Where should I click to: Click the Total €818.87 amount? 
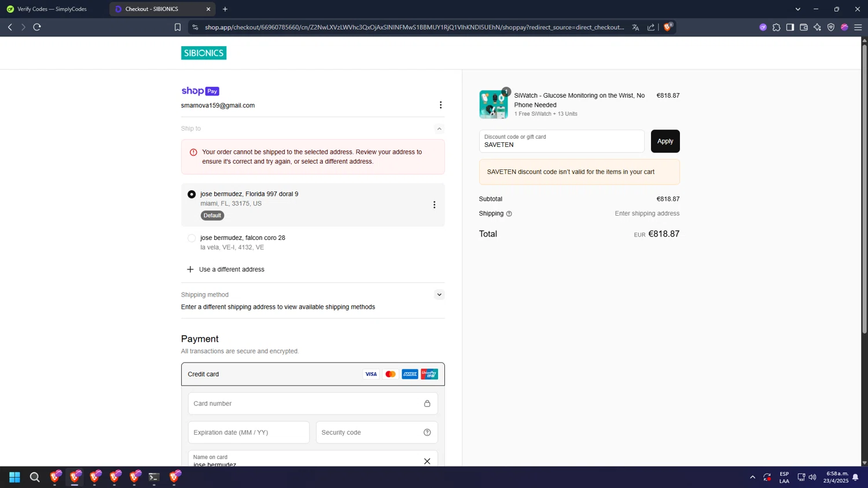[x=664, y=234]
